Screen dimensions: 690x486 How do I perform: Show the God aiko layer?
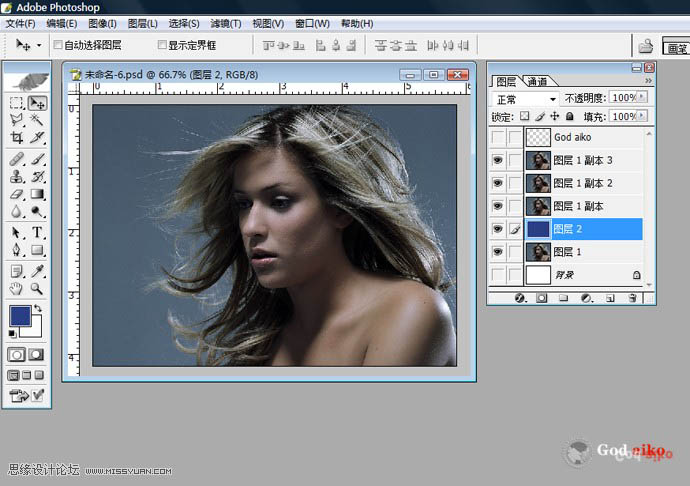(x=497, y=137)
